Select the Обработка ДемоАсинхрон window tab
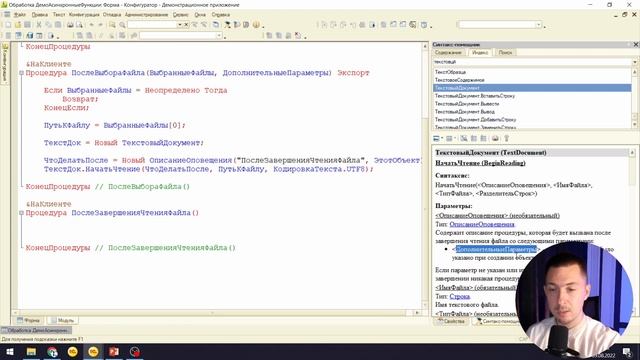 36,330
